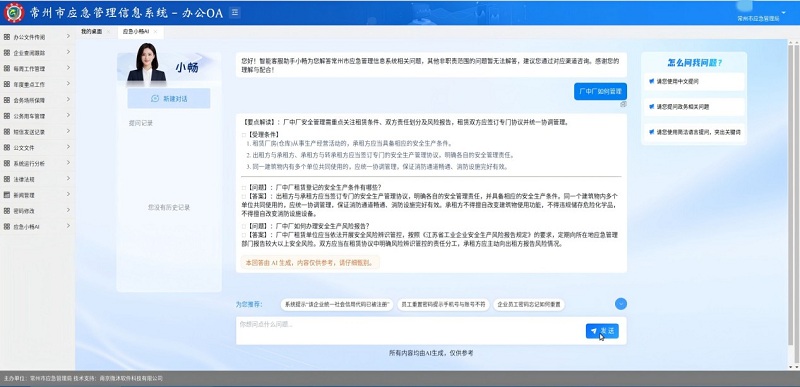Click the 为您推荐 label
The width and height of the screenshot is (800, 387).
coord(249,304)
